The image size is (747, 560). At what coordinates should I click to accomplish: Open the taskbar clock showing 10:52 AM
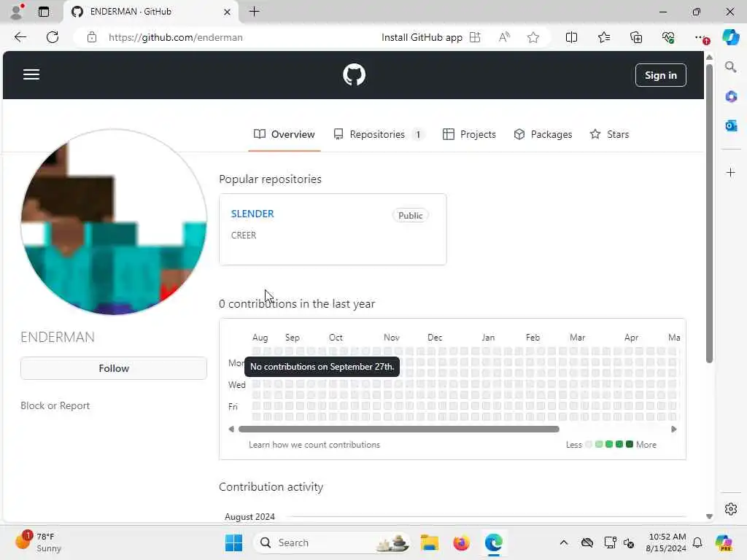(x=666, y=542)
